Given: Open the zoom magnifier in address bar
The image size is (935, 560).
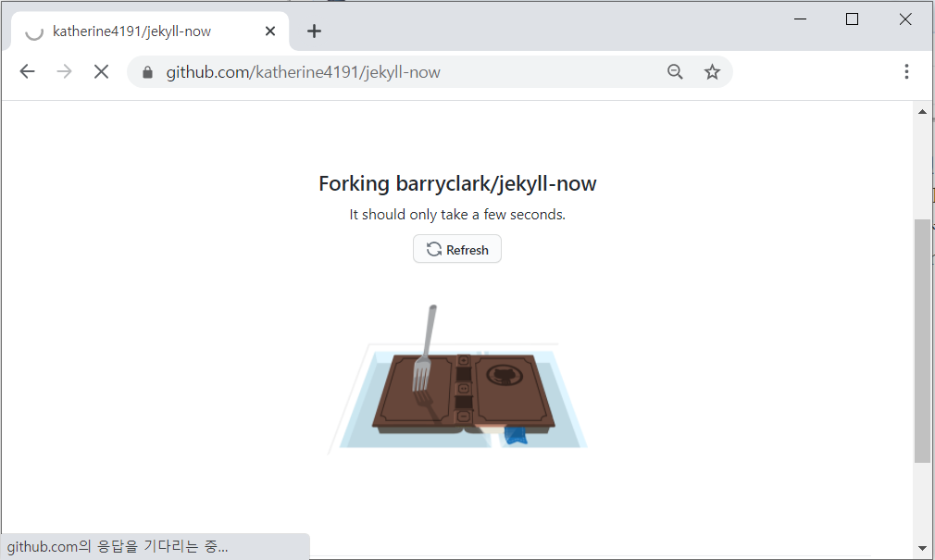Looking at the screenshot, I should (x=675, y=72).
